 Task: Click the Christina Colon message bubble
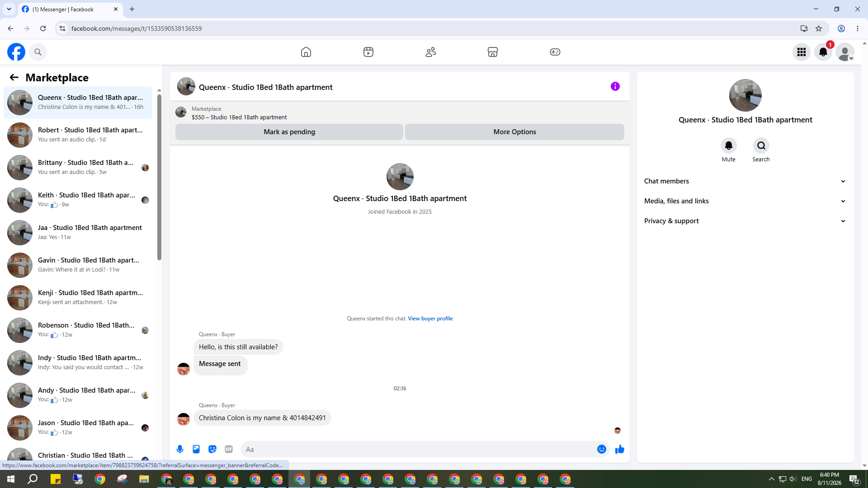[262, 418]
